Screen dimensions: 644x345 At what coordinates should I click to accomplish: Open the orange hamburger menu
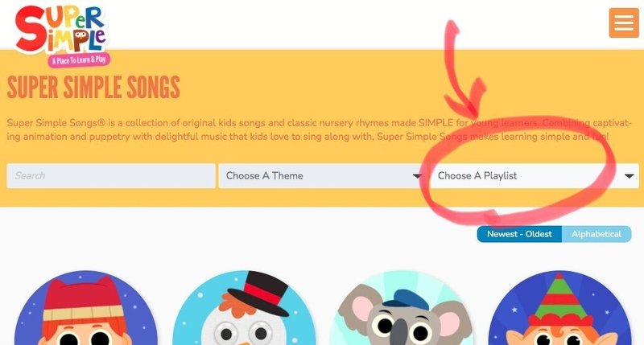tap(623, 23)
